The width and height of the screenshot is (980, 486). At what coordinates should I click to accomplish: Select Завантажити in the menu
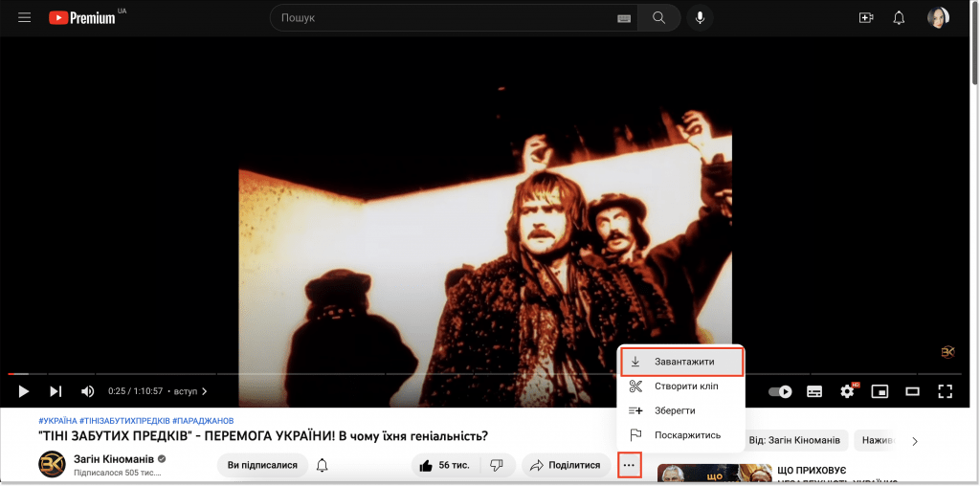(681, 362)
